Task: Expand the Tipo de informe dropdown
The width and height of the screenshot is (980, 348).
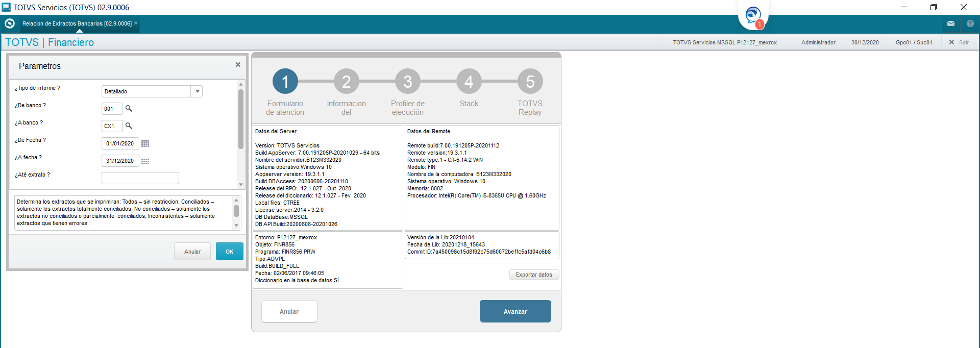Action: click(197, 91)
